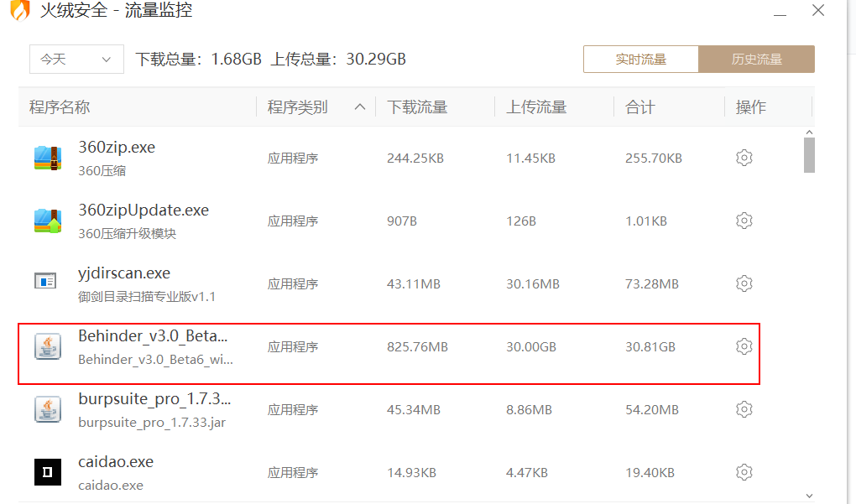856x504 pixels.
Task: Select the caidao.exe program name
Action: [116, 462]
